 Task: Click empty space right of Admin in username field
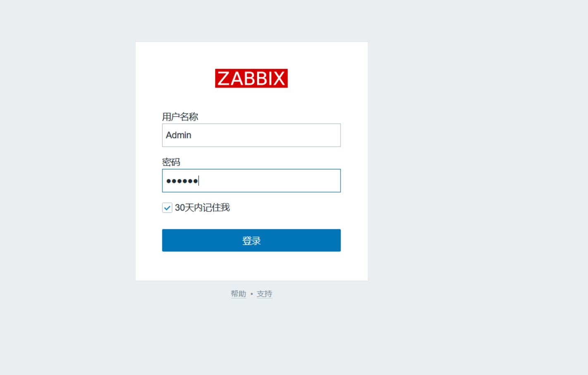click(269, 135)
